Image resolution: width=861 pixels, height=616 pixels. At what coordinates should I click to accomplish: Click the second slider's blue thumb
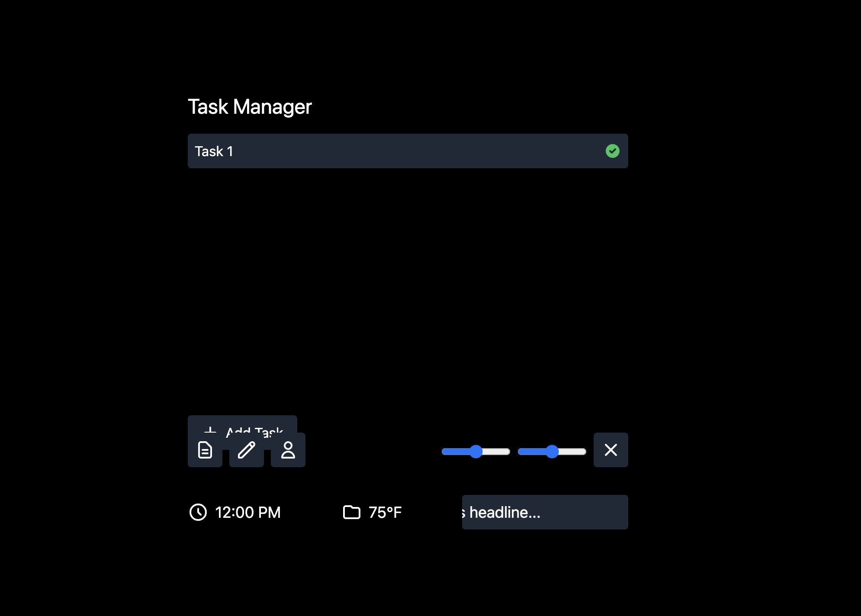coord(552,452)
